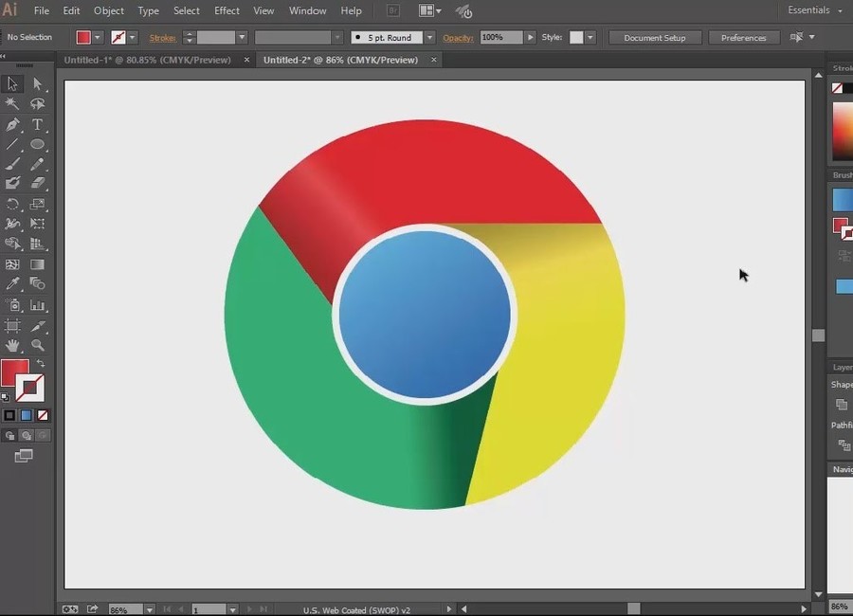This screenshot has width=853, height=616.
Task: Open the Window menu
Action: click(307, 10)
